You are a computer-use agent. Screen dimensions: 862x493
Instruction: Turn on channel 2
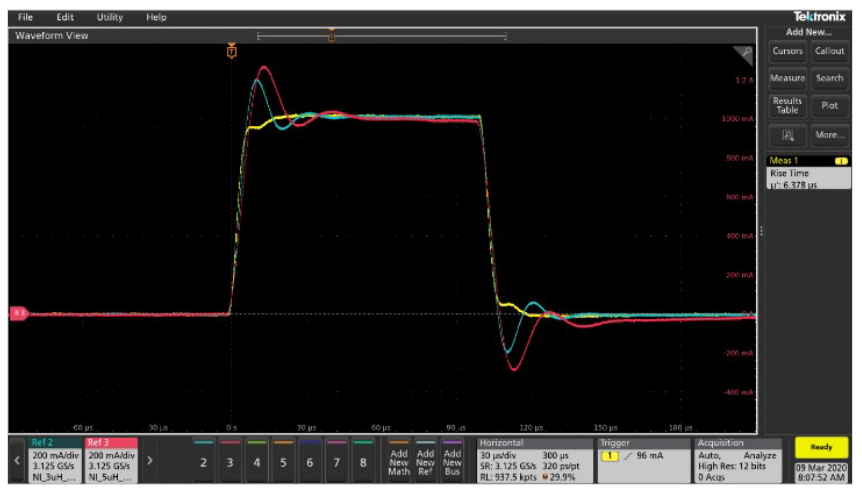click(x=203, y=461)
